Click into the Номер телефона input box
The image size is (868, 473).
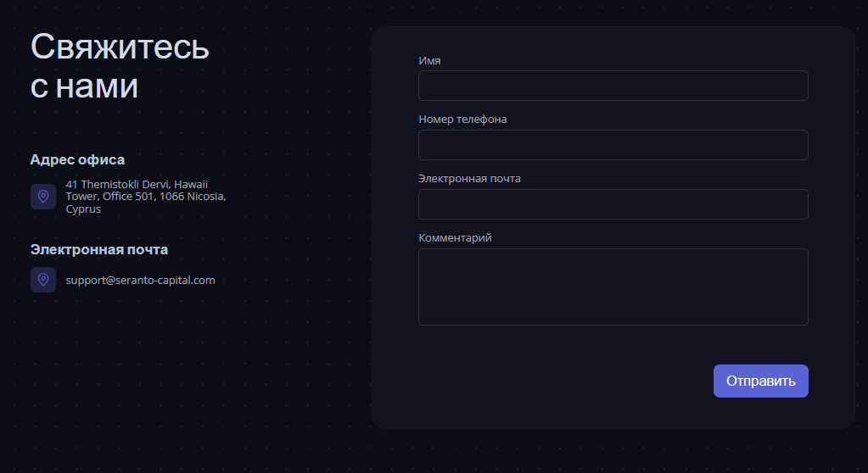click(x=613, y=145)
